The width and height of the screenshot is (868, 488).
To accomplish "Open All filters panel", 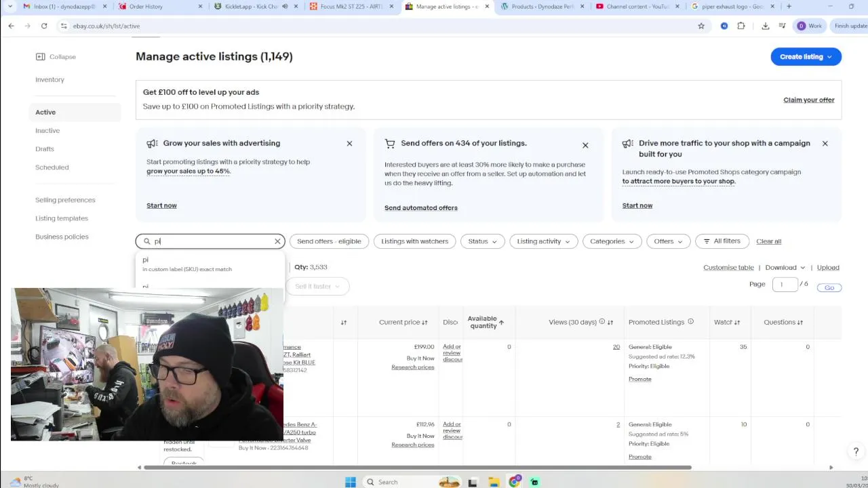I will (x=722, y=241).
